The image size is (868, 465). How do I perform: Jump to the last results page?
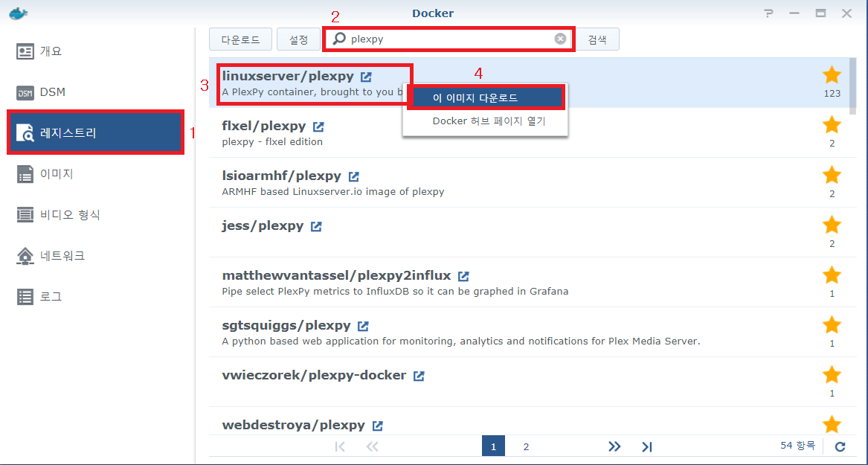(646, 446)
